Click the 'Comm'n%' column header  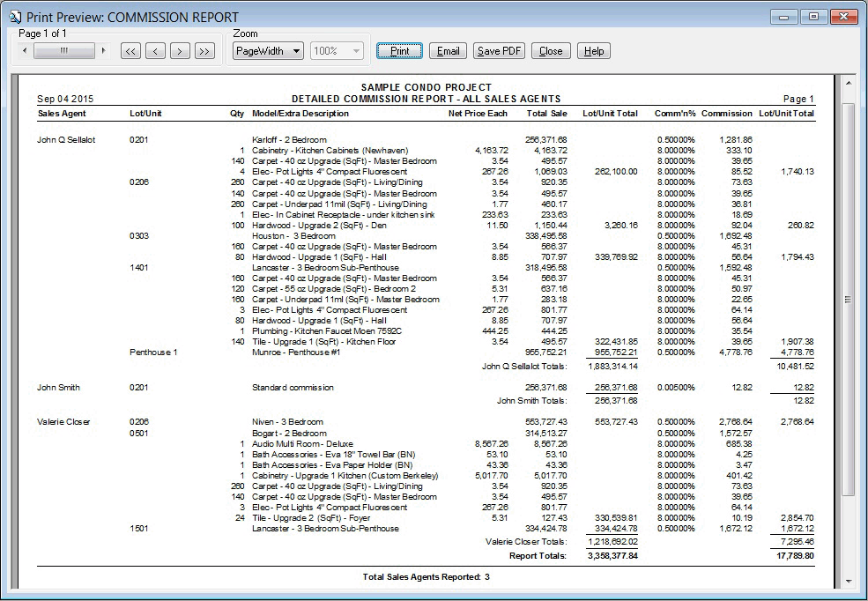675,114
